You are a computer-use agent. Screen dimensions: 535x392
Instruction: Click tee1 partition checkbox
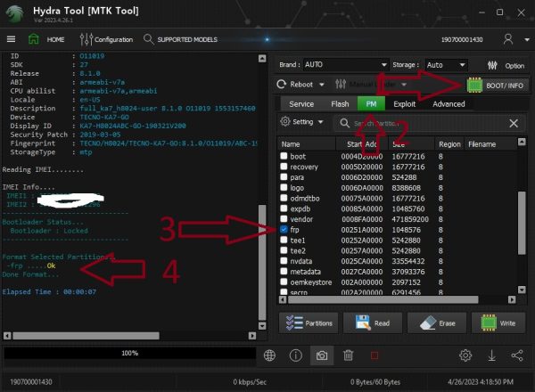point(284,240)
